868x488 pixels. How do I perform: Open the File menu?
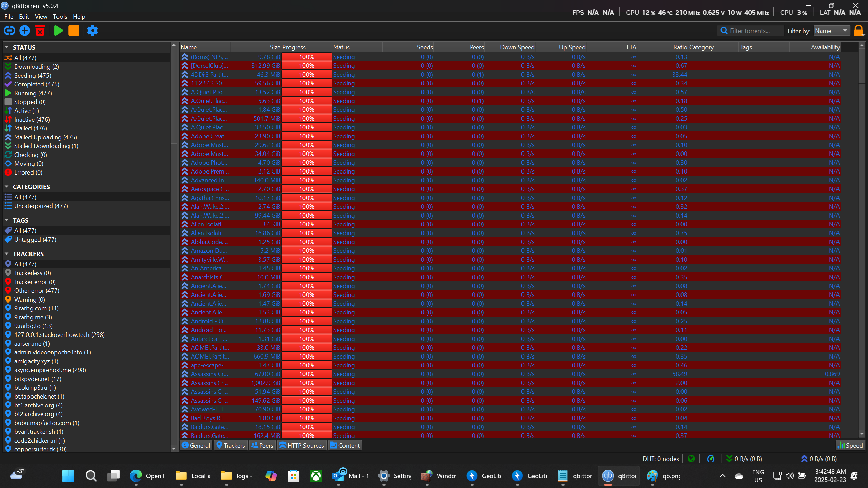8,16
